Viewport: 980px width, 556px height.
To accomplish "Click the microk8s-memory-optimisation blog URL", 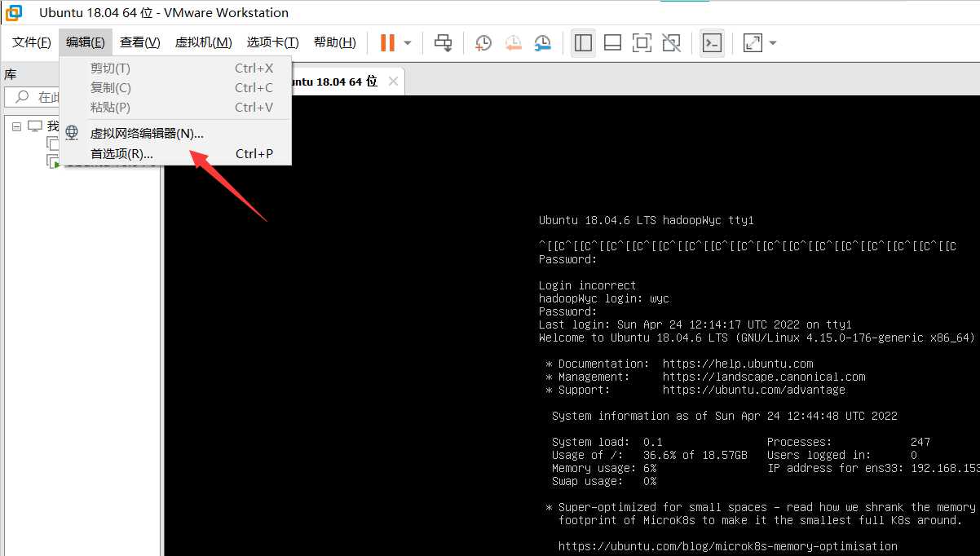I will (728, 546).
